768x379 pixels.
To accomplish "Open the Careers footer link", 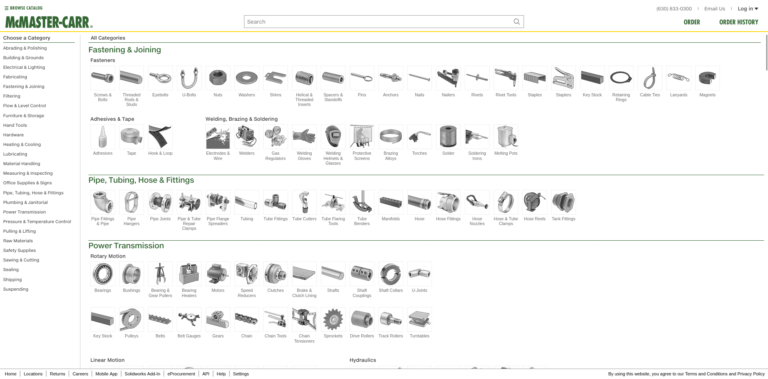I will (x=80, y=374).
